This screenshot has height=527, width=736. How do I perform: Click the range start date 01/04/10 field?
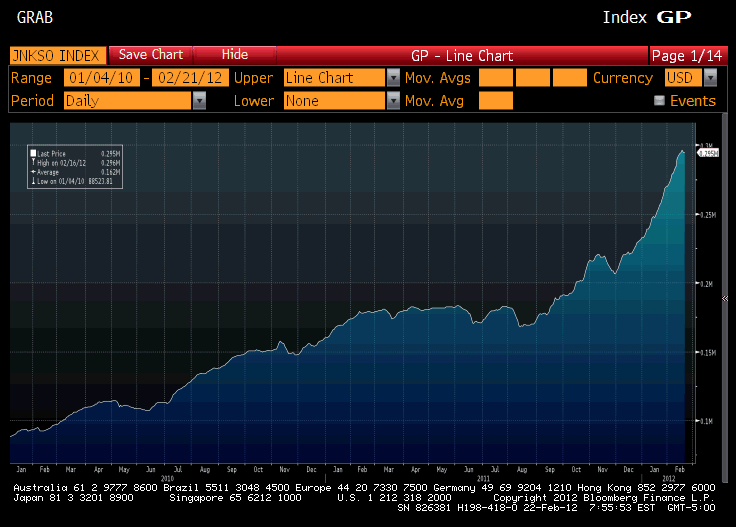101,78
